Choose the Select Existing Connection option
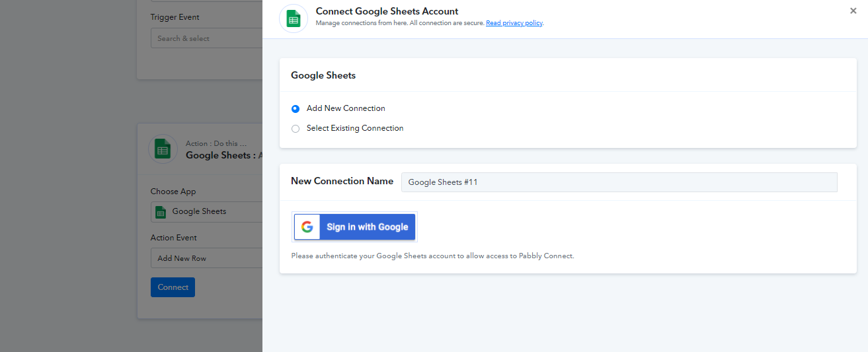868x352 pixels. 296,129
